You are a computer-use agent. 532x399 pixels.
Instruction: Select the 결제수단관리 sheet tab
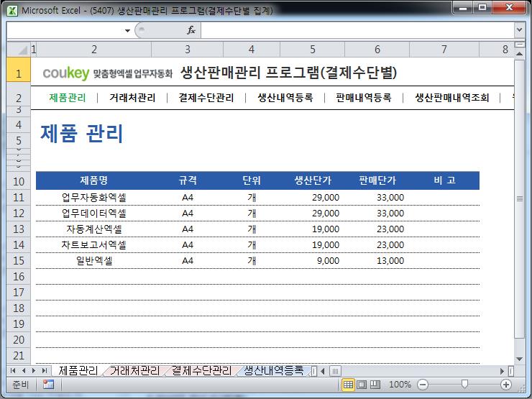tap(201, 370)
